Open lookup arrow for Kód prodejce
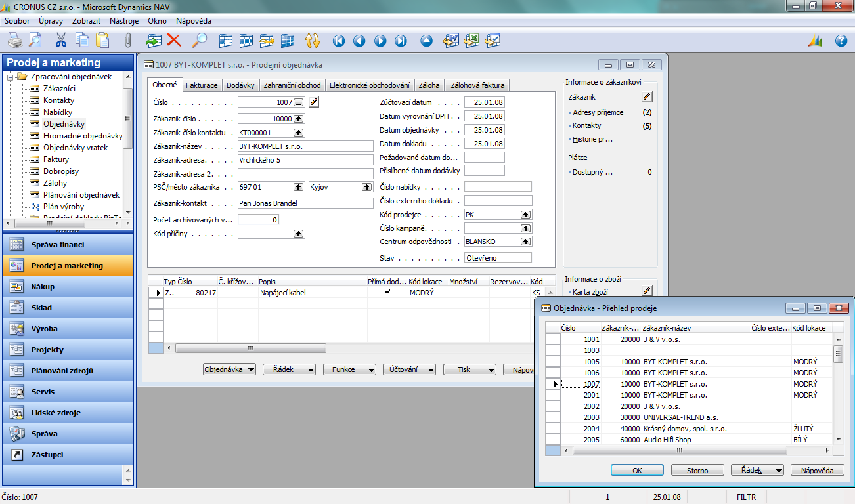The height and width of the screenshot is (504, 855). [x=526, y=215]
